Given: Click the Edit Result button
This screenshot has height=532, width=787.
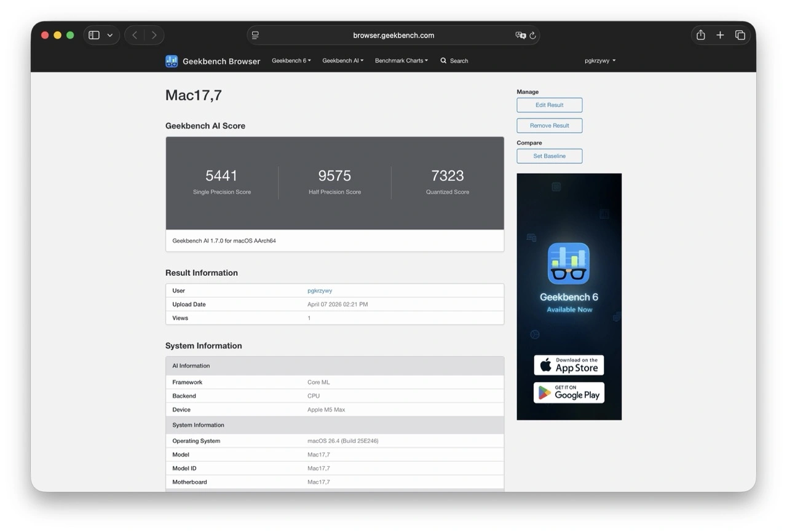Looking at the screenshot, I should point(549,105).
